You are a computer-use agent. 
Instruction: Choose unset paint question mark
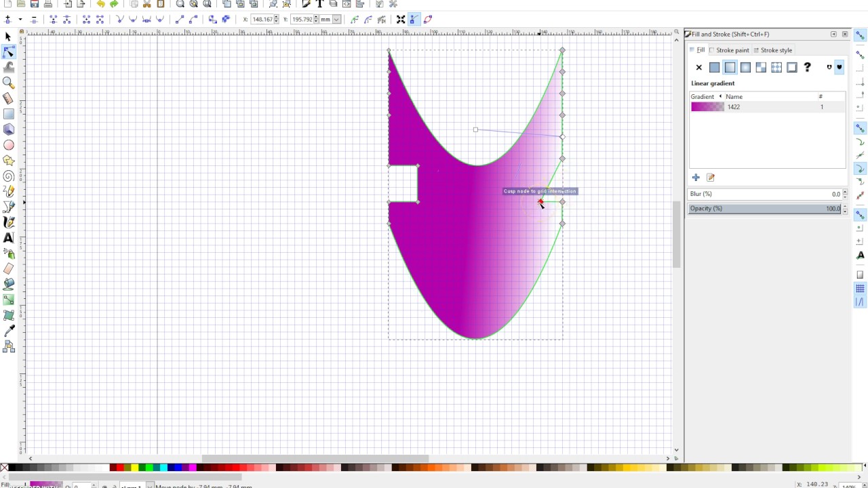[807, 67]
